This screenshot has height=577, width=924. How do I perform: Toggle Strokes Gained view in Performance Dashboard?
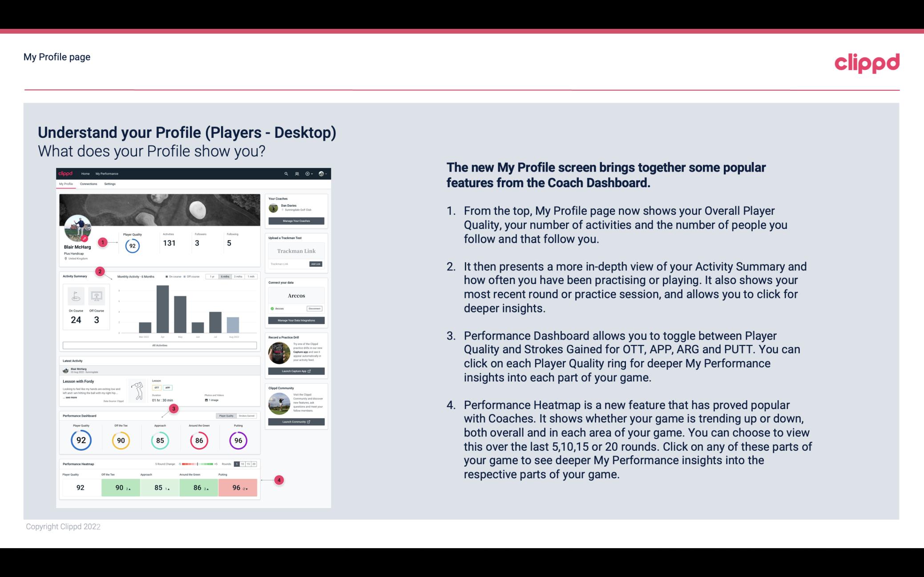[x=249, y=416]
